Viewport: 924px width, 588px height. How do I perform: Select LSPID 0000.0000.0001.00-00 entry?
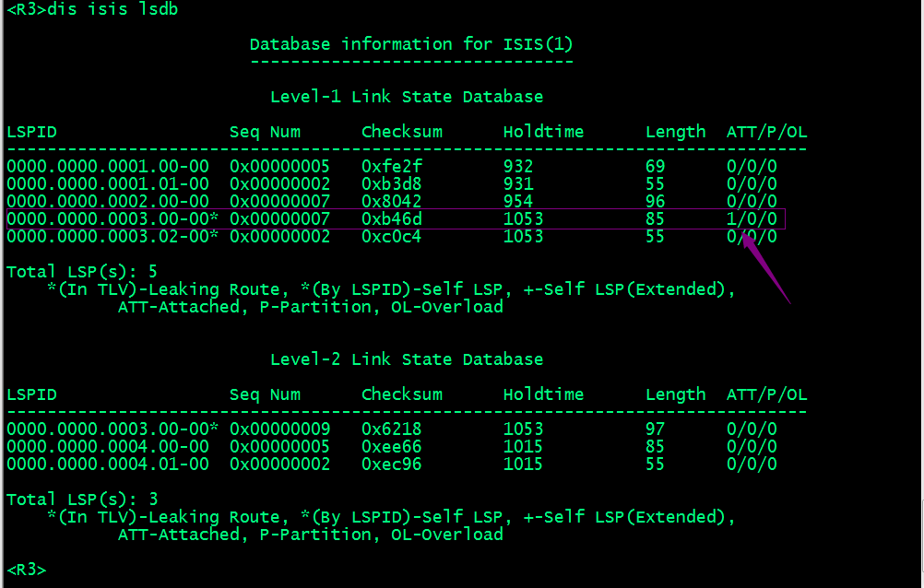click(108, 167)
